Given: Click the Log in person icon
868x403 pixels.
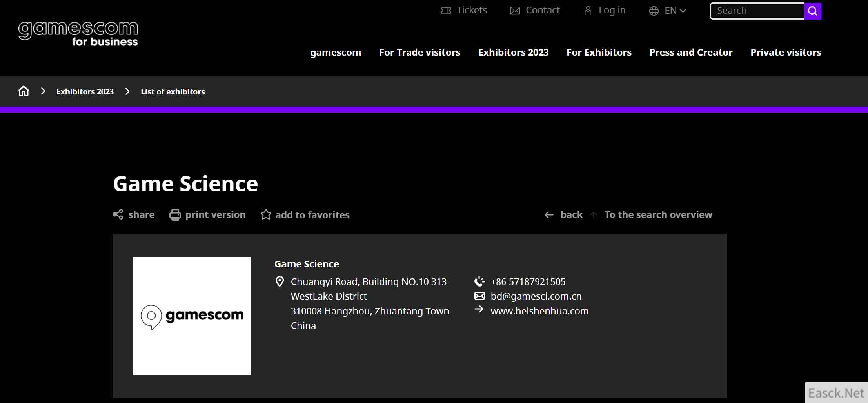Looking at the screenshot, I should coord(587,10).
